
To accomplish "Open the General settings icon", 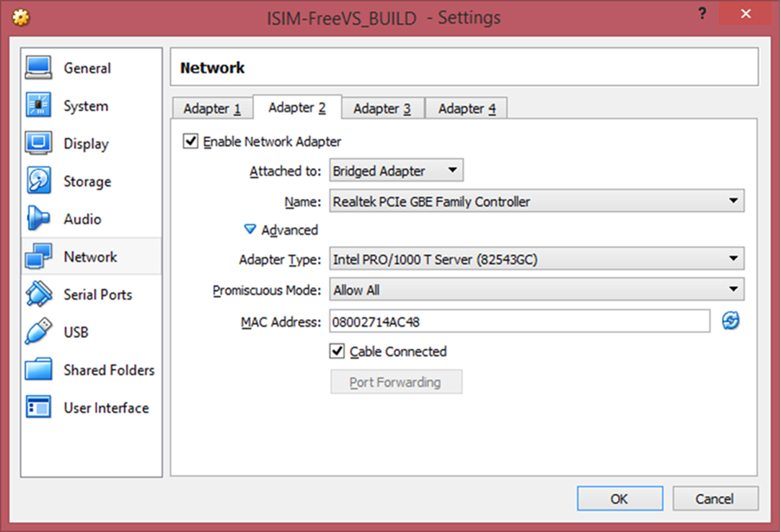I will (39, 68).
